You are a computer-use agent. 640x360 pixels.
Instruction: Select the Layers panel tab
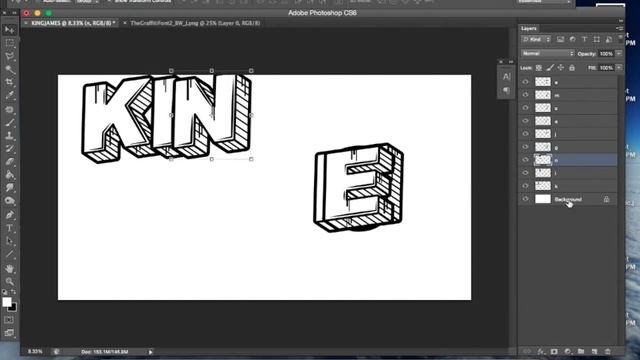(x=529, y=29)
